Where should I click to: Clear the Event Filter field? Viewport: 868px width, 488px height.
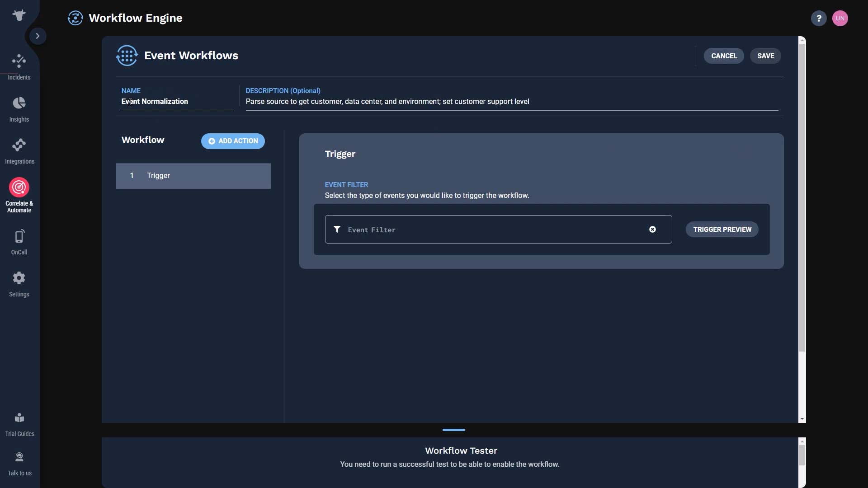tap(651, 229)
